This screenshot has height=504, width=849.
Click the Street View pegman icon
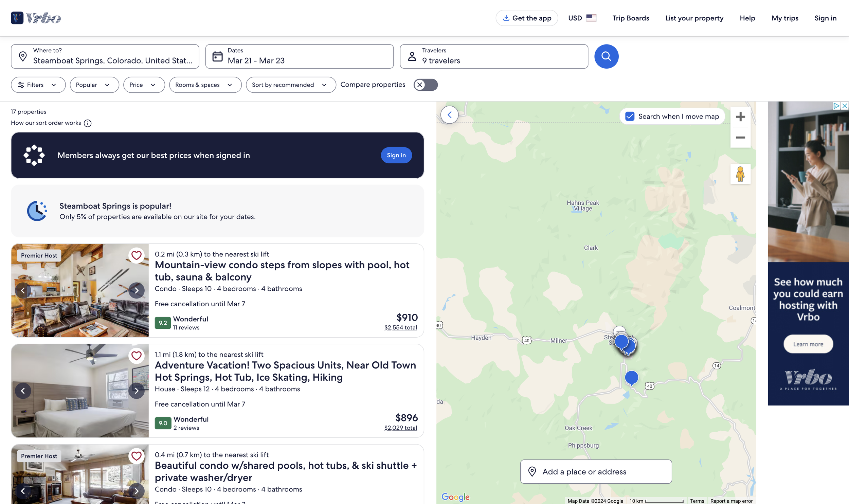[740, 174]
